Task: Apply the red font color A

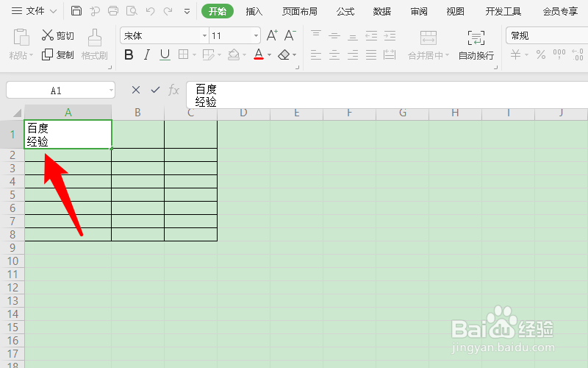Action: pyautogui.click(x=259, y=54)
